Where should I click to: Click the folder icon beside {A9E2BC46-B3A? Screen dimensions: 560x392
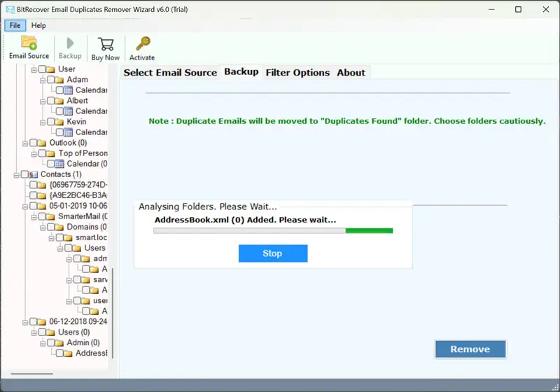click(x=41, y=195)
